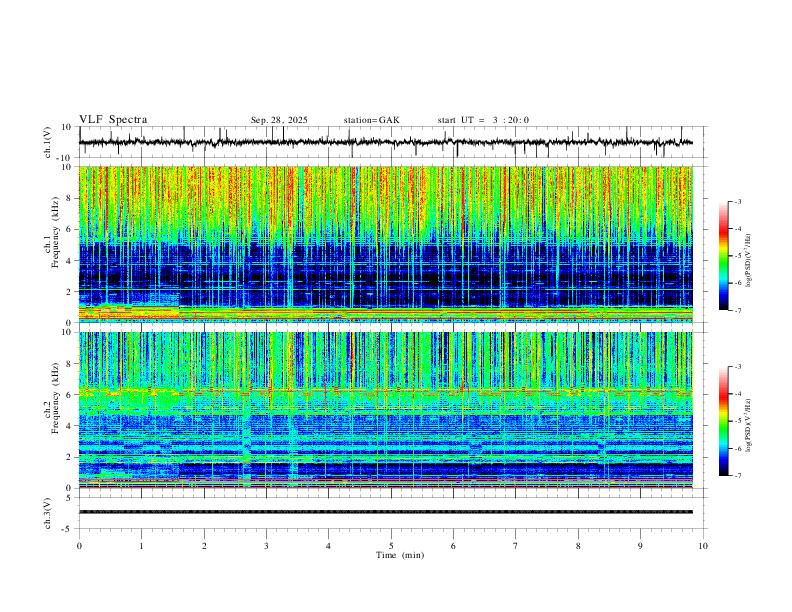Click the ch.1 "Frequency (kHz)" axis label
The width and height of the screenshot is (792, 612).
click(x=56, y=233)
